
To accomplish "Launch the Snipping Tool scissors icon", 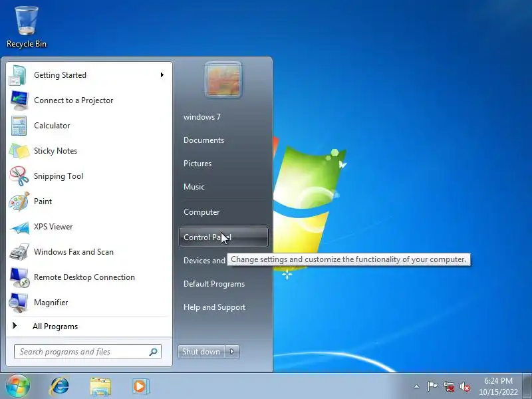I will pyautogui.click(x=19, y=176).
